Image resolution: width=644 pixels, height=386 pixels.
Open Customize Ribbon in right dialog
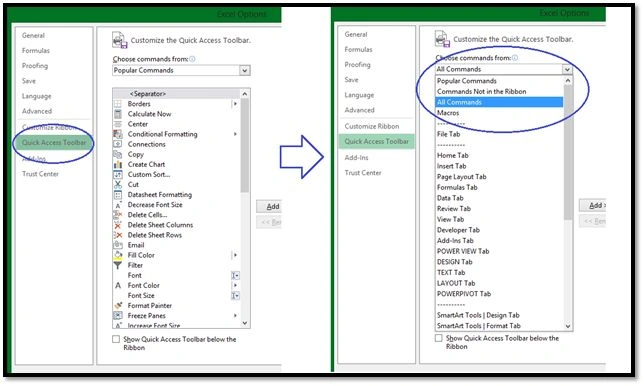coord(372,126)
